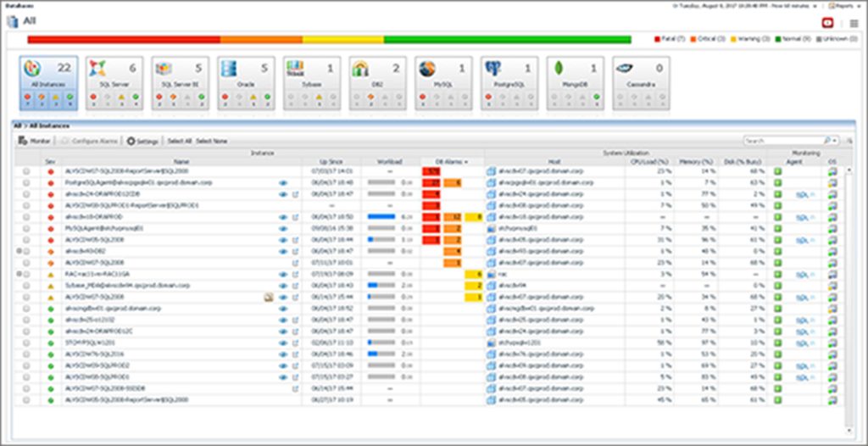Click the Settings button in the toolbar

pos(142,141)
